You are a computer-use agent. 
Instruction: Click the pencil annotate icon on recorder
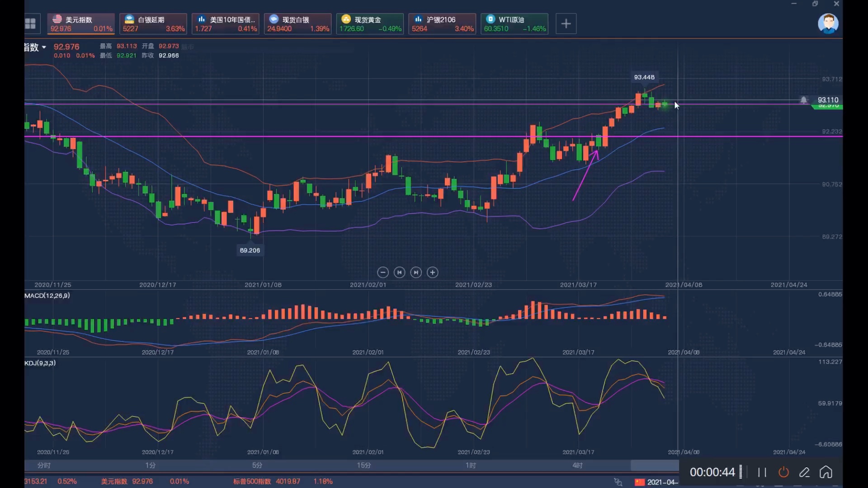pos(804,472)
